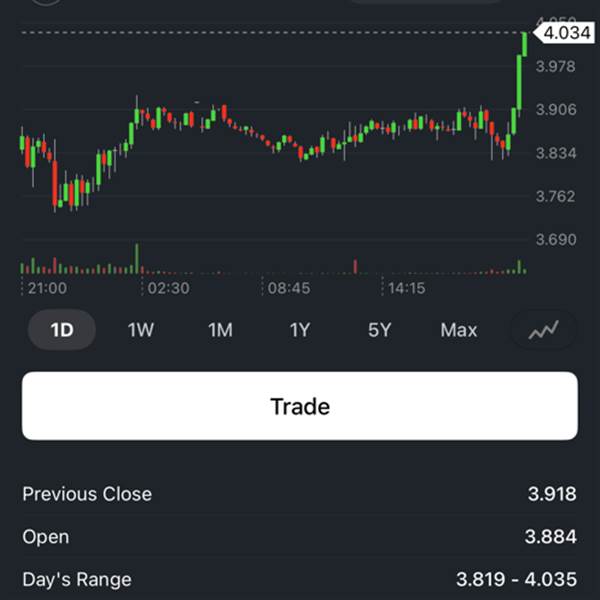Viewport: 600px width, 600px height.
Task: Click the 21:00 time axis marker
Action: [47, 288]
